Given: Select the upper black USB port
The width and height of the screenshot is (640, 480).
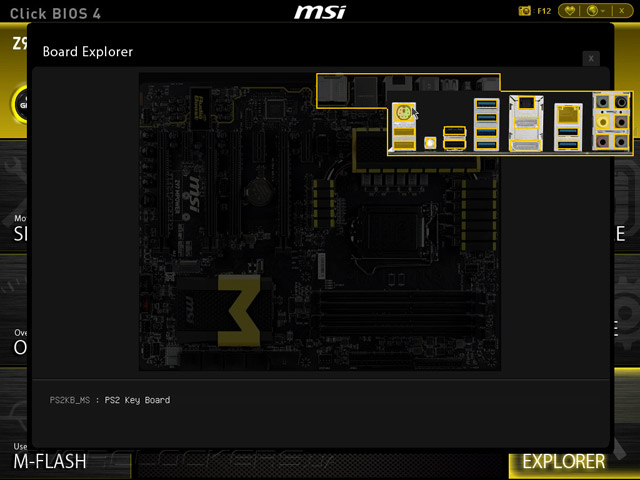Looking at the screenshot, I should (454, 131).
